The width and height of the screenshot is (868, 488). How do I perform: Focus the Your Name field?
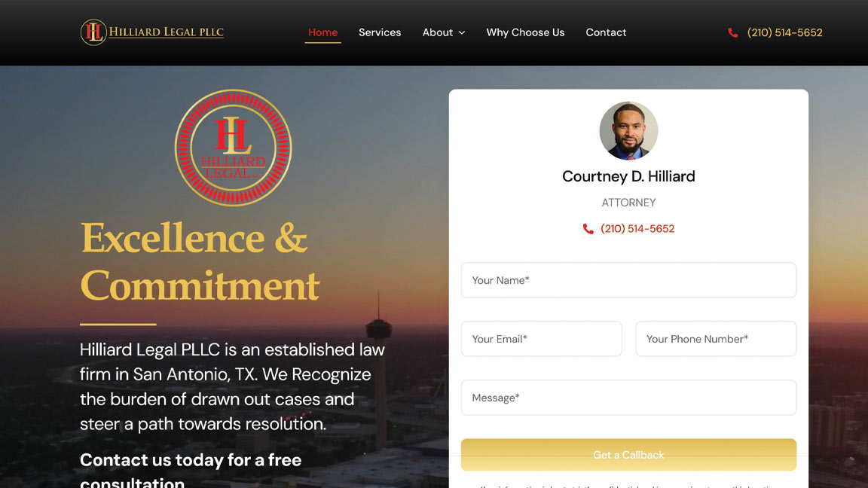pyautogui.click(x=628, y=280)
